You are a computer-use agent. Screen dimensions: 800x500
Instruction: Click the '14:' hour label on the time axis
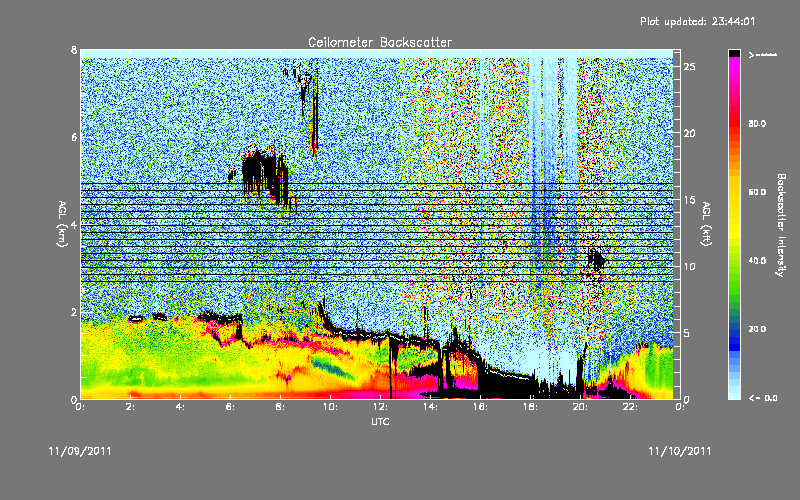click(430, 407)
